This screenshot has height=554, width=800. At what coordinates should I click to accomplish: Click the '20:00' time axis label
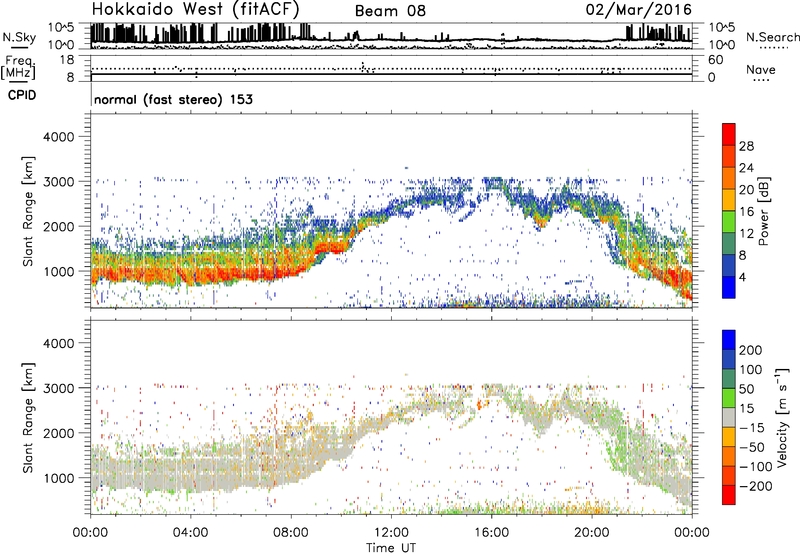tap(591, 533)
